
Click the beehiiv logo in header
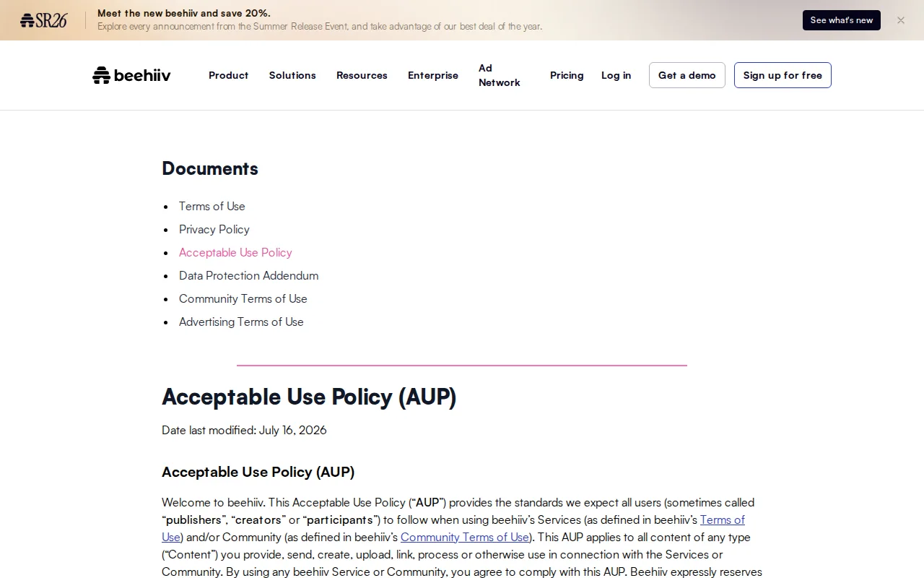coord(131,75)
